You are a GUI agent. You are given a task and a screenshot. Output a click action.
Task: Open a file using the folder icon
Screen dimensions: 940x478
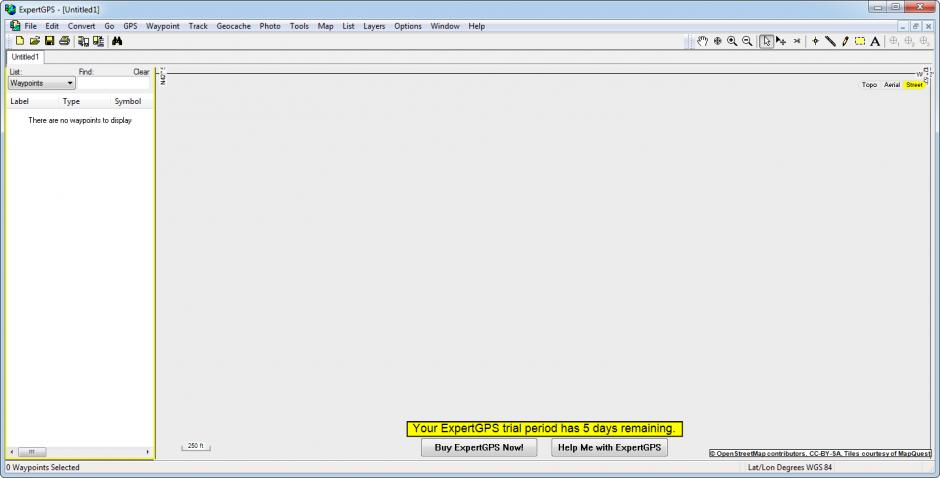[35, 41]
